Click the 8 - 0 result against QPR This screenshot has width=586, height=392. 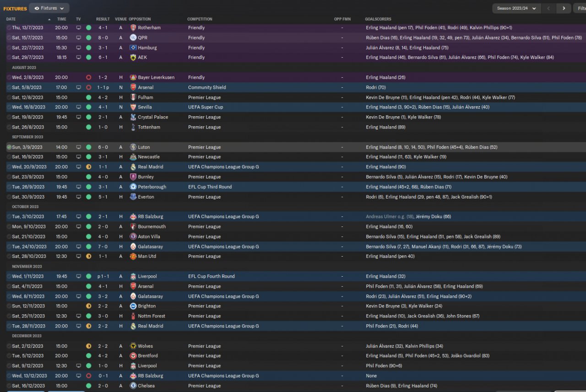pyautogui.click(x=103, y=38)
